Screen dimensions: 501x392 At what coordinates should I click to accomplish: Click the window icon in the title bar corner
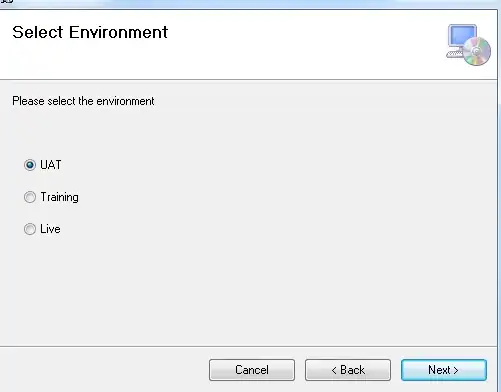(x=7, y=1)
